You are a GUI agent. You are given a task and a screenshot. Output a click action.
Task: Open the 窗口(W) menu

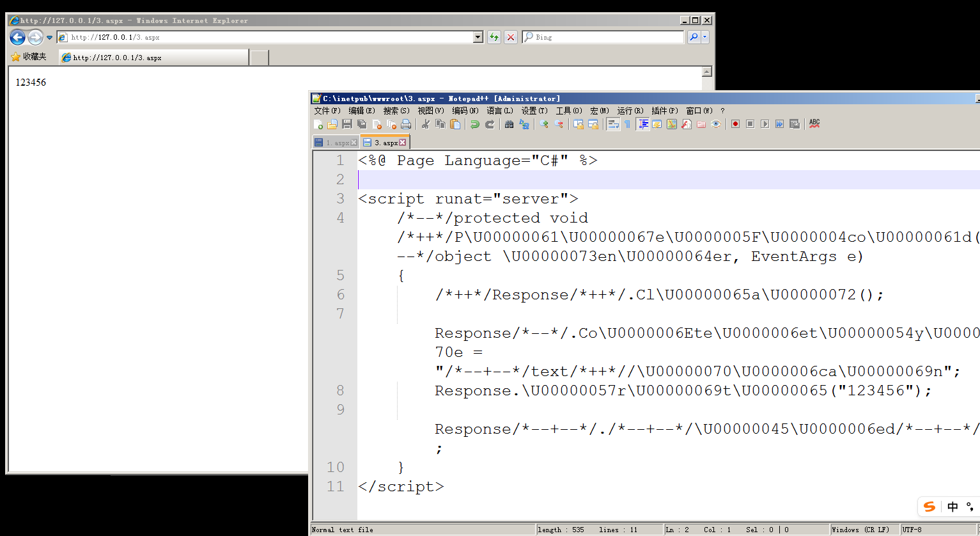click(x=699, y=111)
